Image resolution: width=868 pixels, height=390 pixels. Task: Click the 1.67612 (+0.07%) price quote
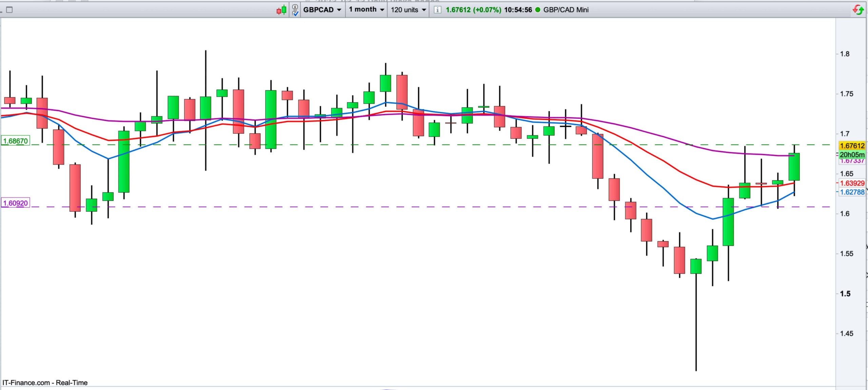click(x=473, y=10)
